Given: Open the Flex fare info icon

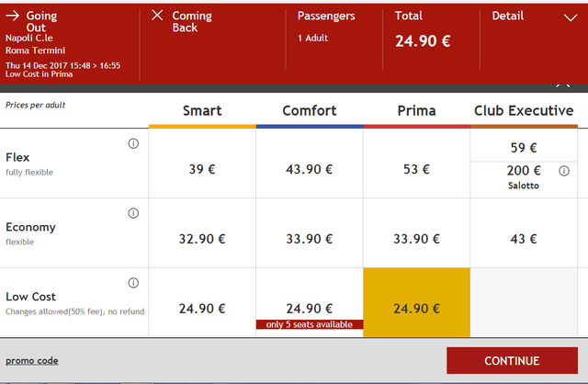Looking at the screenshot, I should pos(133,143).
